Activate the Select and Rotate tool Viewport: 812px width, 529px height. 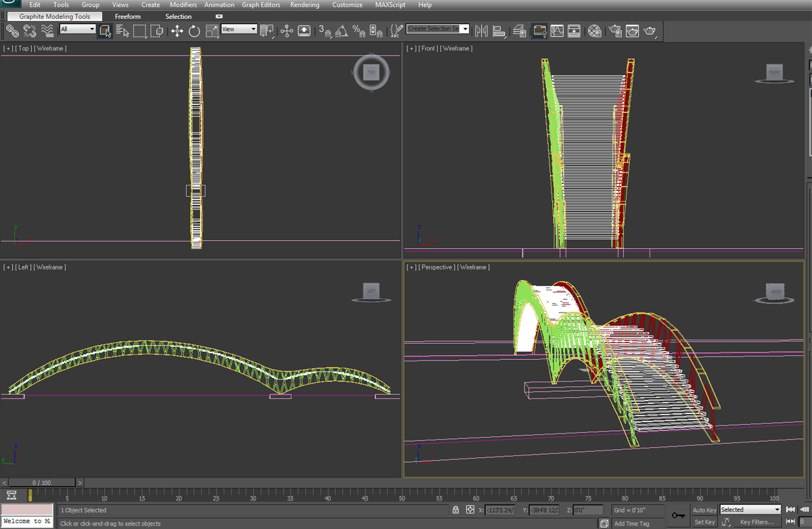coord(194,31)
